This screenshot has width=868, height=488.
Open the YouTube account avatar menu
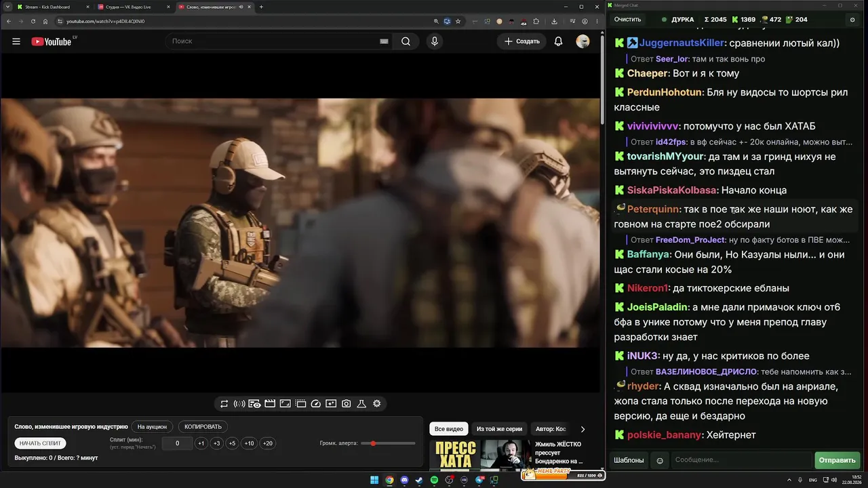click(583, 41)
